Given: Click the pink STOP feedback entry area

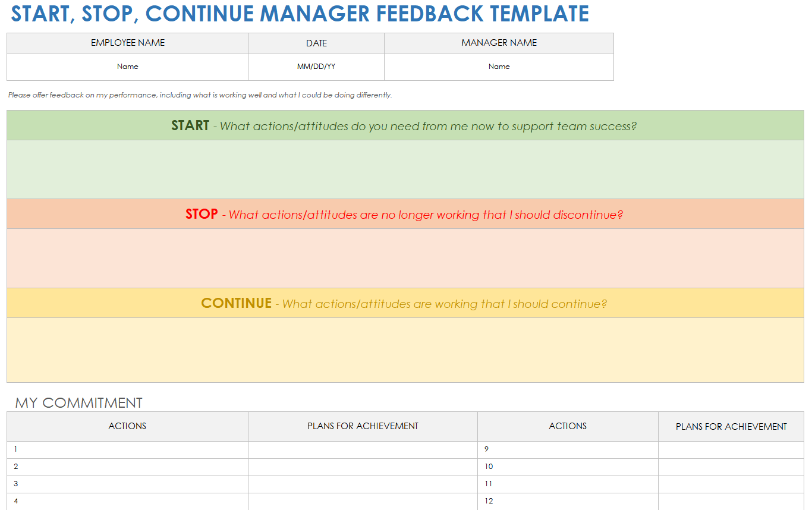Looking at the screenshot, I should [x=405, y=259].
